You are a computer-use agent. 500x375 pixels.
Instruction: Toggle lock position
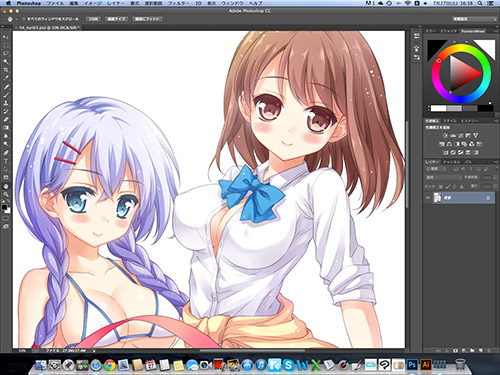pyautogui.click(x=455, y=187)
